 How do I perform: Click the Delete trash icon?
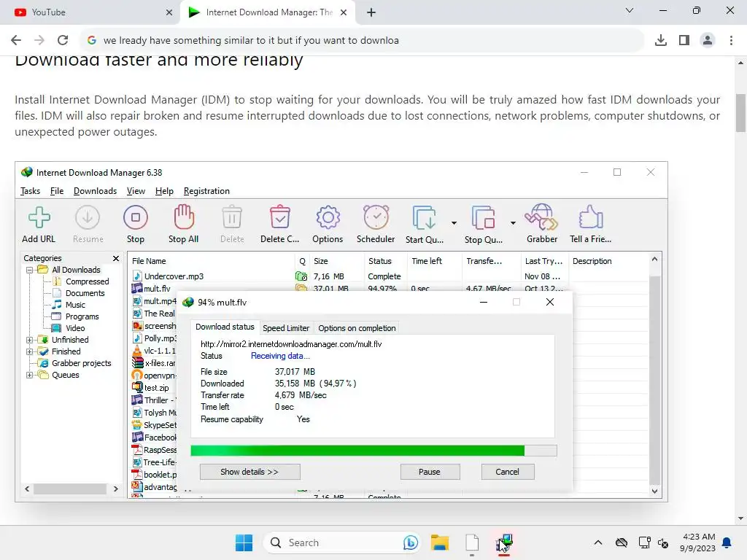click(x=232, y=217)
